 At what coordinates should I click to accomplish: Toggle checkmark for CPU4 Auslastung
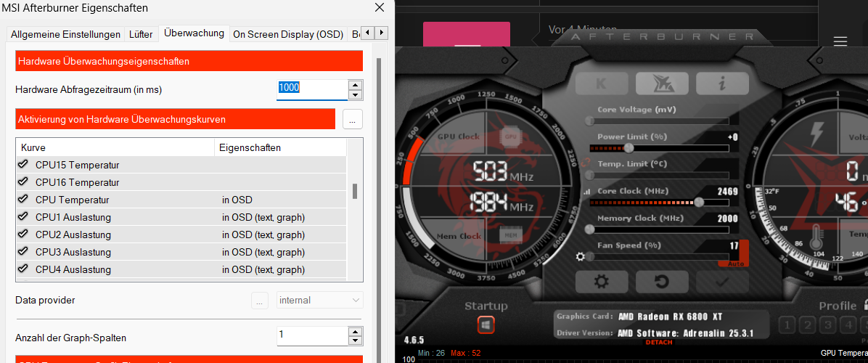(x=22, y=270)
